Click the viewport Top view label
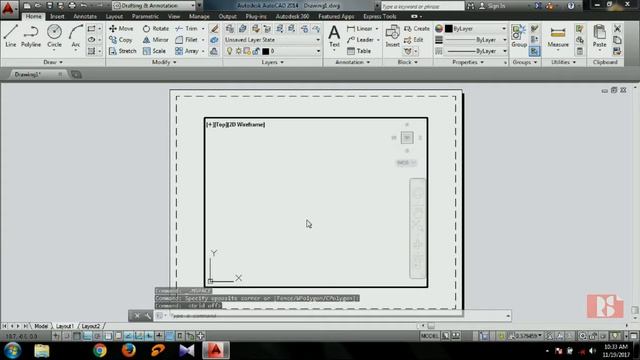This screenshot has height=360, width=640. coord(220,124)
